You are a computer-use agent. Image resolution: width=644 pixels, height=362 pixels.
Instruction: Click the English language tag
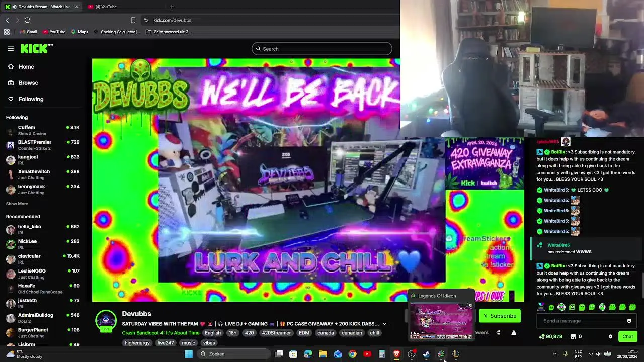pos(213,333)
